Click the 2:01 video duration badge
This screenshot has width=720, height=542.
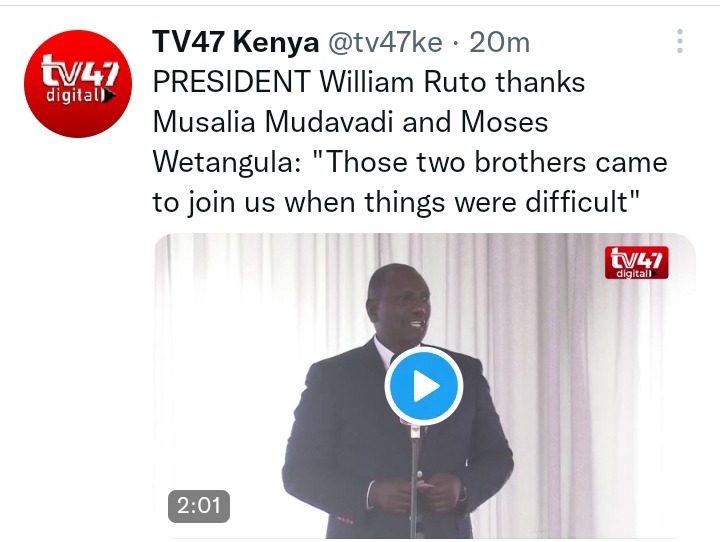(199, 506)
